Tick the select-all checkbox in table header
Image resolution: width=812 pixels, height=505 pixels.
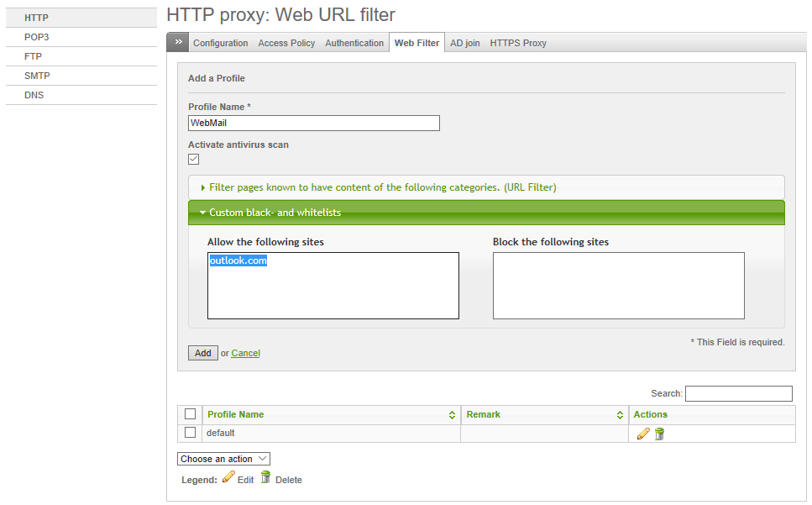tap(190, 414)
